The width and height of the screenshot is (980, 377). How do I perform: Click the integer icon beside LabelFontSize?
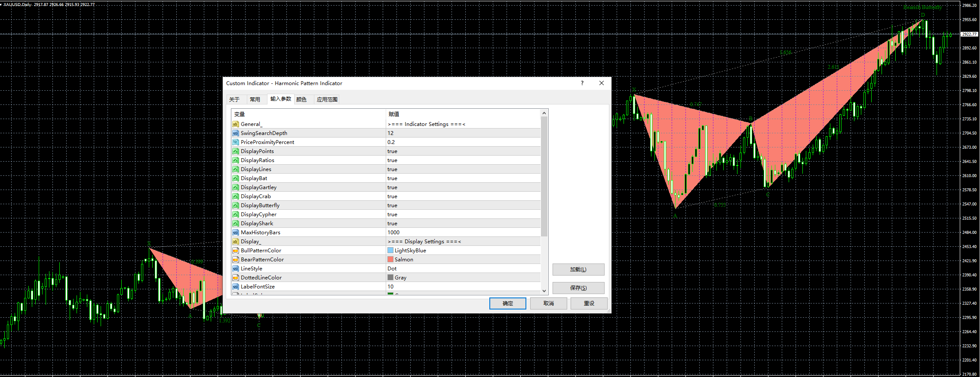[x=235, y=287]
